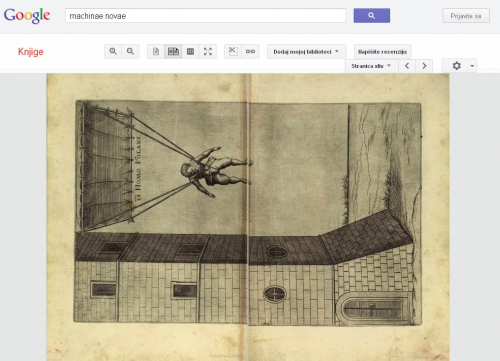Screen dimensions: 500x361
Task: Zoom in with plus magnifier icon
Action: point(113,51)
